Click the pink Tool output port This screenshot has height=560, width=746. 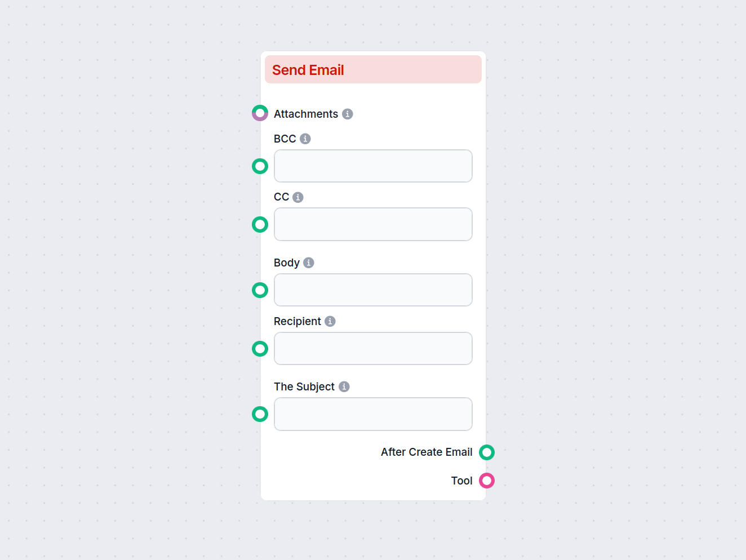pyautogui.click(x=486, y=481)
